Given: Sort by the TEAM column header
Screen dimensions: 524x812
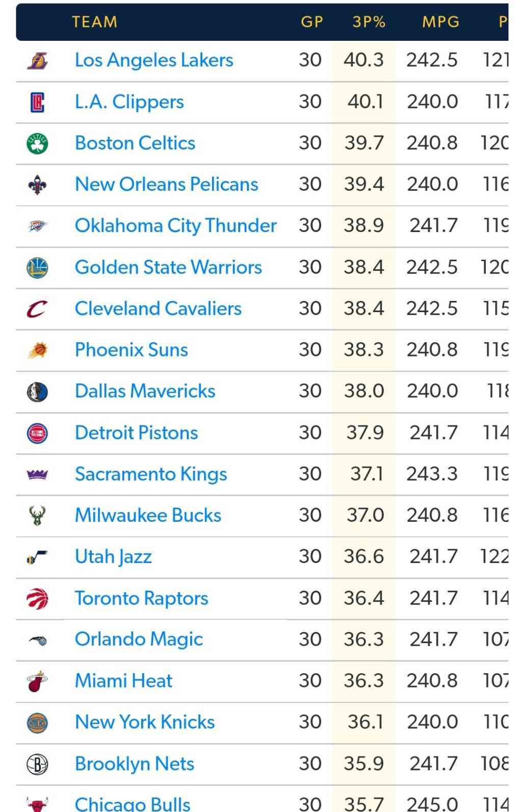Looking at the screenshot, I should [95, 22].
